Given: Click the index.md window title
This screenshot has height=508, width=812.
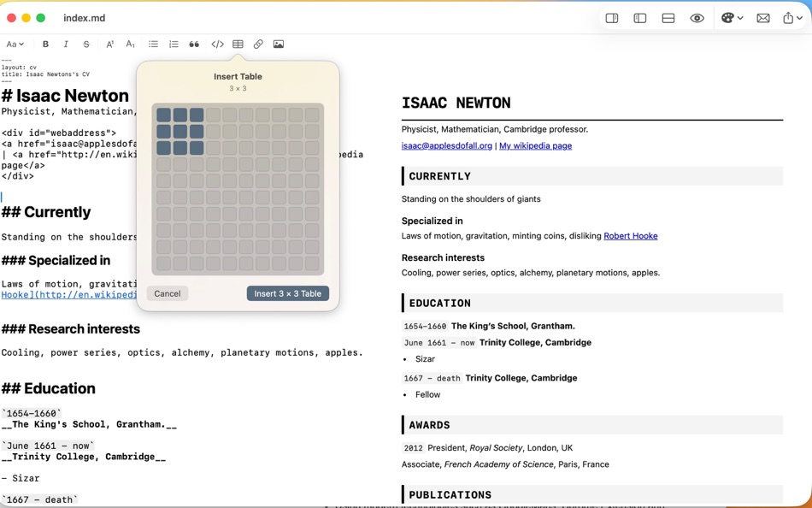Looking at the screenshot, I should pyautogui.click(x=85, y=18).
